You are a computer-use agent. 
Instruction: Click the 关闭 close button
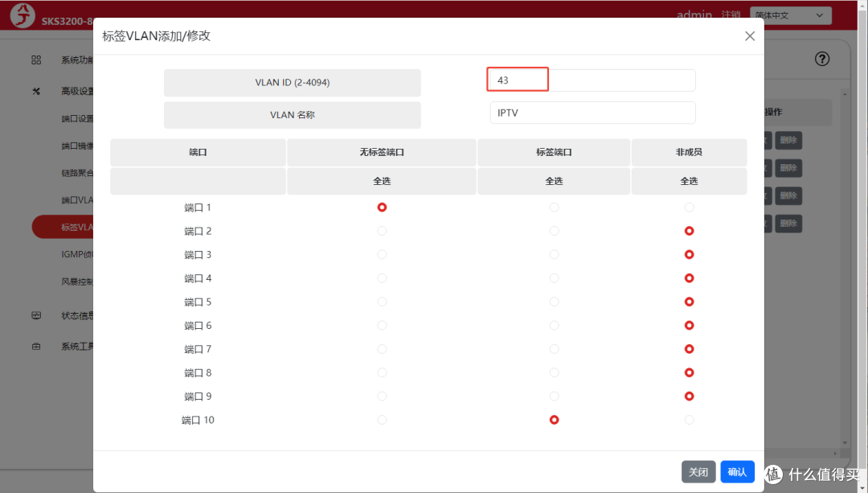(698, 472)
